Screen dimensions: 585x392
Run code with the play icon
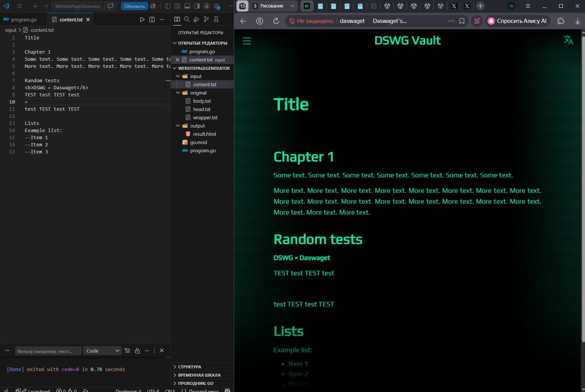coord(142,20)
